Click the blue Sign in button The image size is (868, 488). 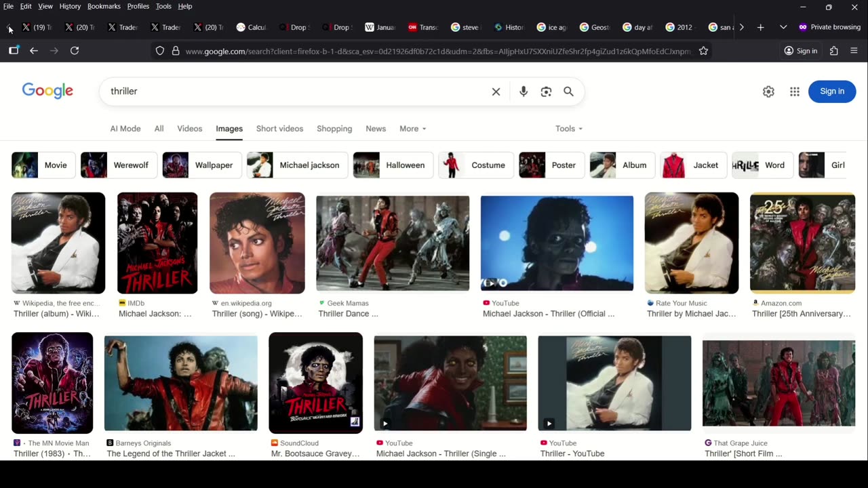click(832, 91)
